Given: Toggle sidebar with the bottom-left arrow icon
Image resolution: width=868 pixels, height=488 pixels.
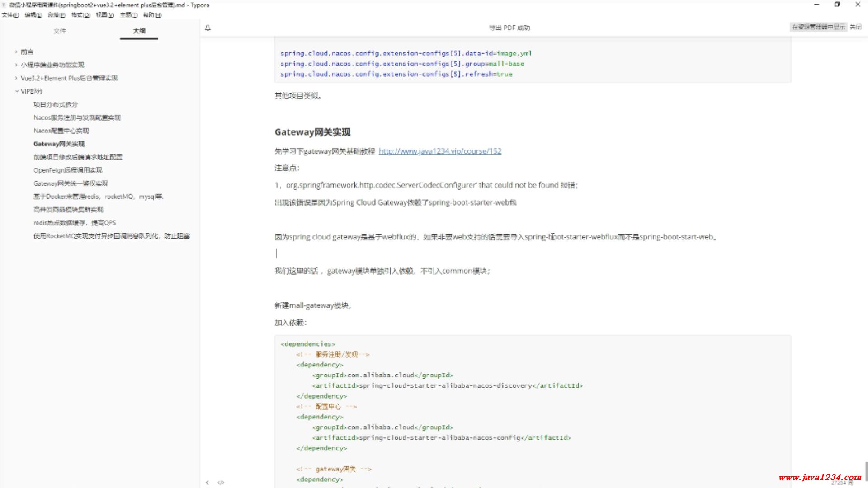Looking at the screenshot, I should coord(207,483).
